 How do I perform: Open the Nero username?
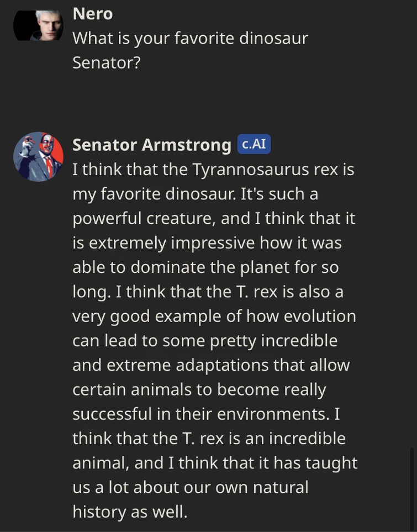(92, 14)
